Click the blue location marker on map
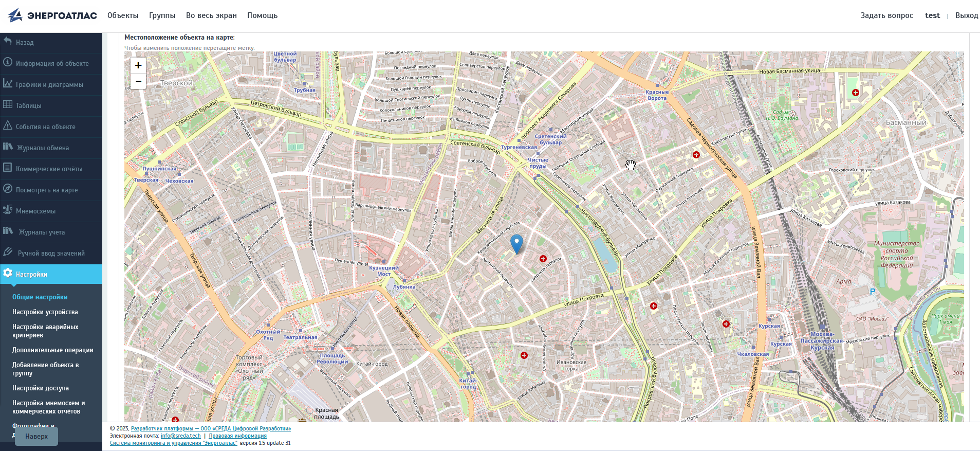Viewport: 980px width, 451px height. point(516,243)
